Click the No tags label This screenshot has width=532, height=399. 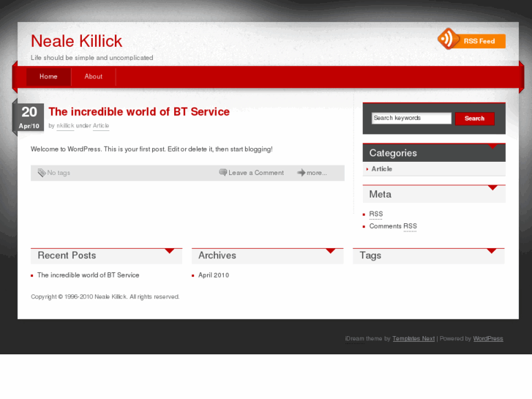tap(59, 173)
